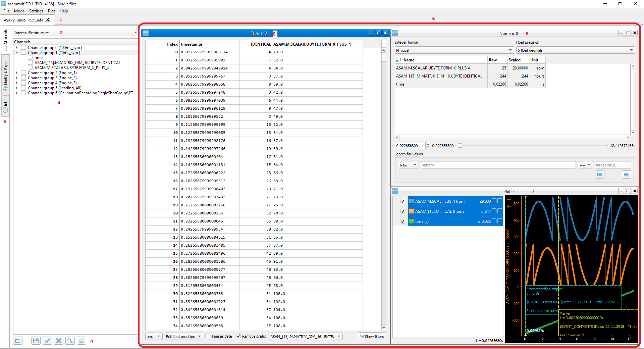Click the Show filters button
This screenshot has width=644, height=349.
[372, 337]
